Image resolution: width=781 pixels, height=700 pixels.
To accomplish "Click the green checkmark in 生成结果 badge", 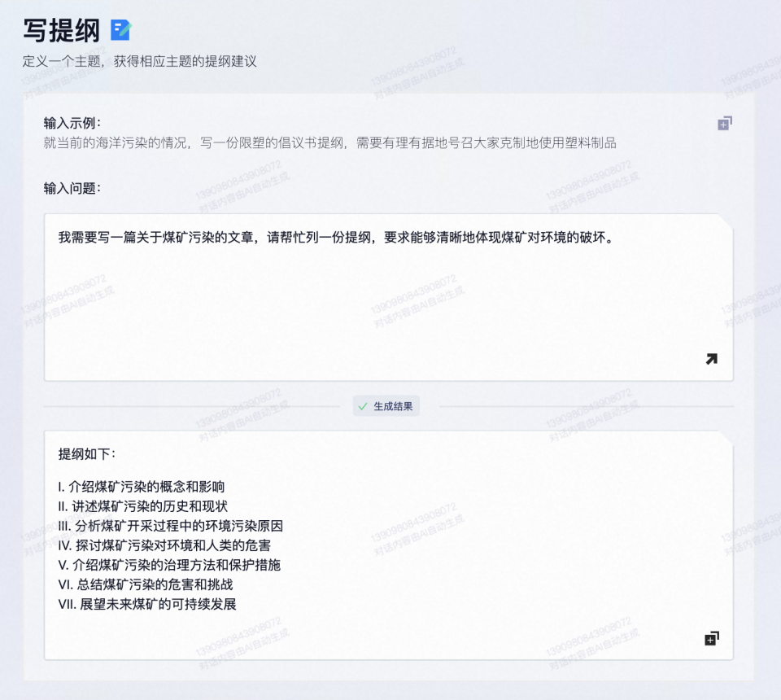I will pyautogui.click(x=360, y=405).
